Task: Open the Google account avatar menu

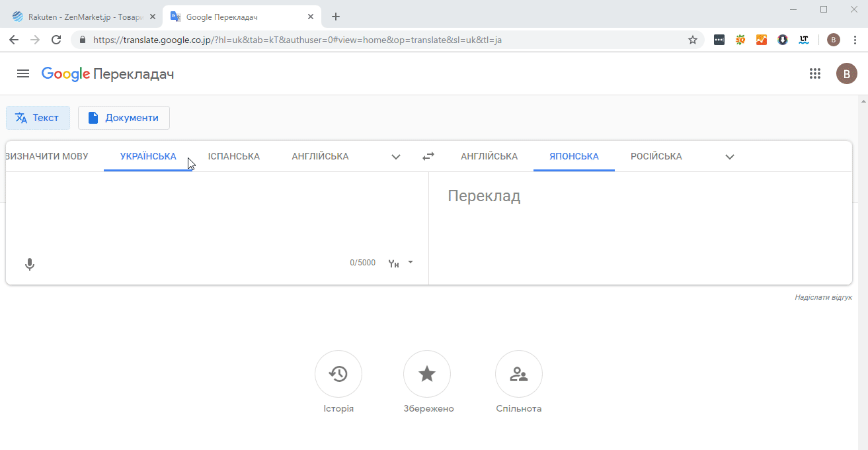Action: (x=847, y=73)
